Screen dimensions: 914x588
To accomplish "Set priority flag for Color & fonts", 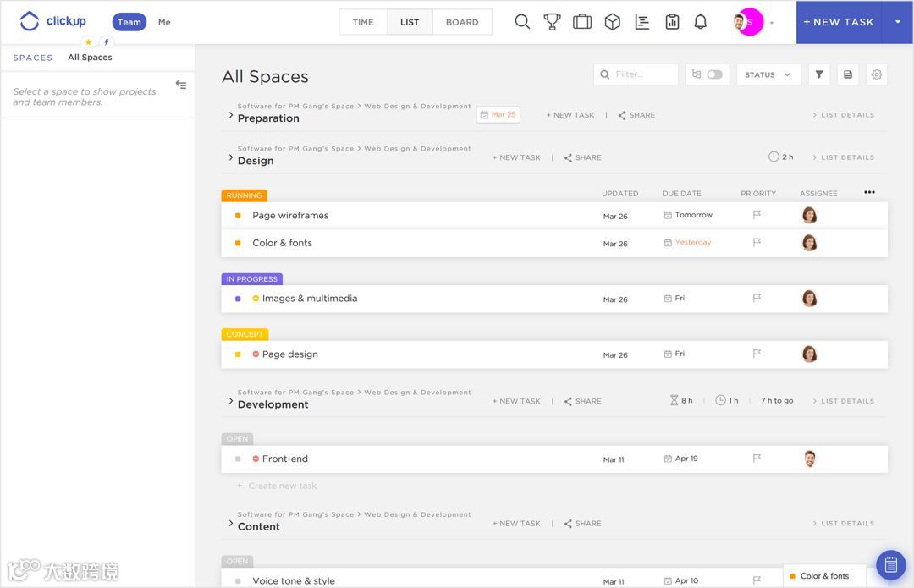I will pos(757,243).
